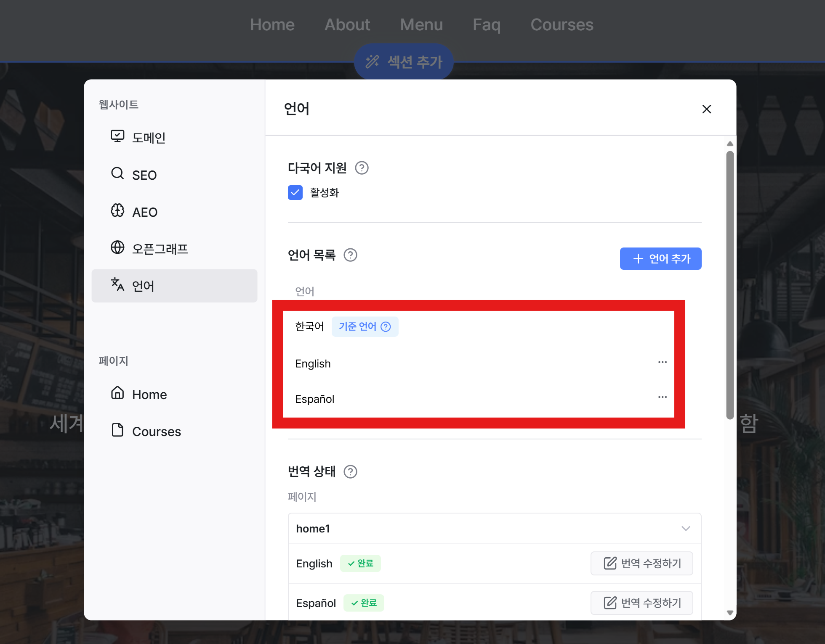The width and height of the screenshot is (825, 644).
Task: Click the English entry in the language list
Action: 313,364
